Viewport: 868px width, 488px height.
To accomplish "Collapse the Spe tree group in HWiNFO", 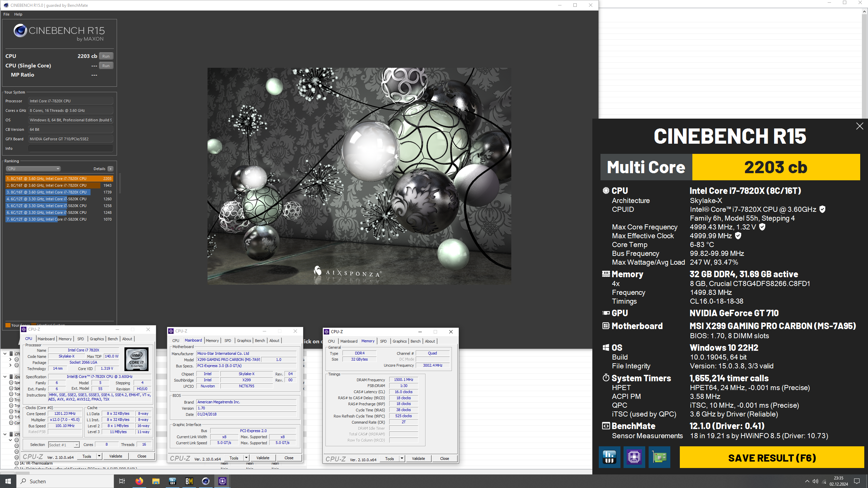I will (x=5, y=377).
